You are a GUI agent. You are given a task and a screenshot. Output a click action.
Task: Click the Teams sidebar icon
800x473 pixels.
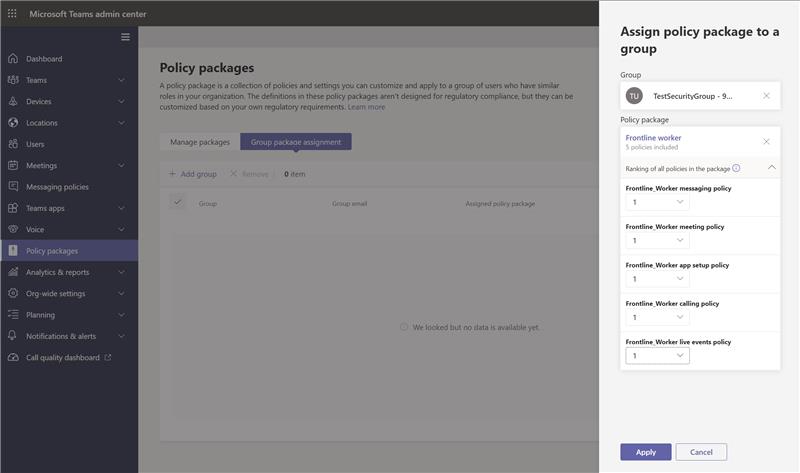click(x=13, y=80)
